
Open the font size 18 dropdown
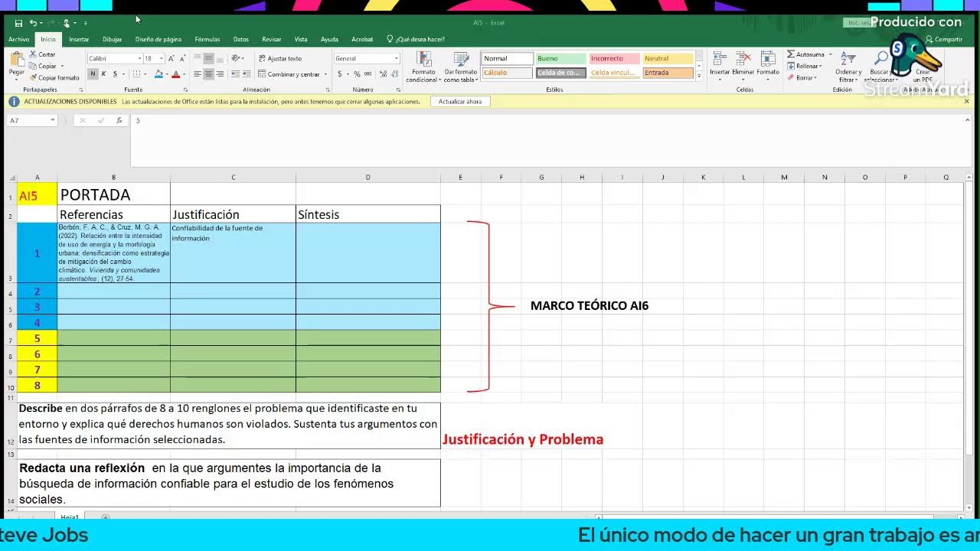tap(162, 58)
